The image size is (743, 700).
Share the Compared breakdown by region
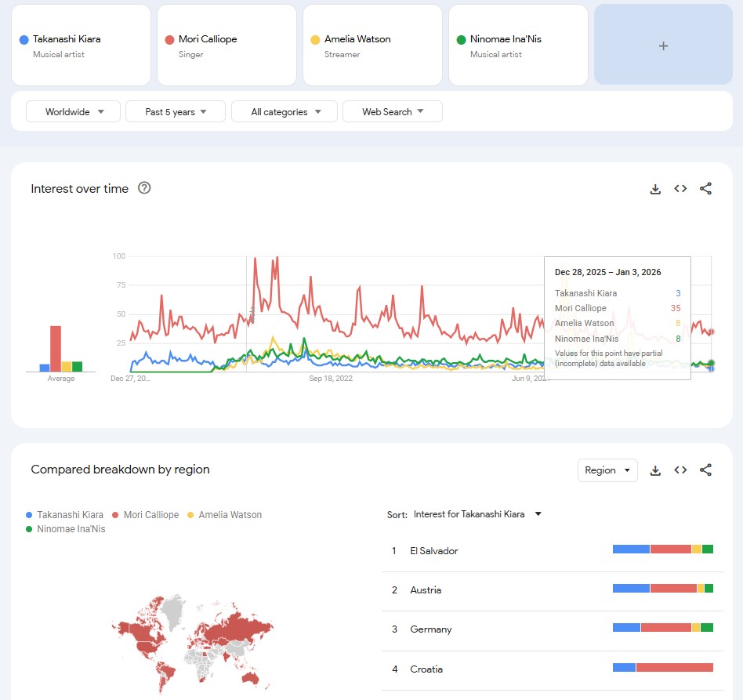705,470
